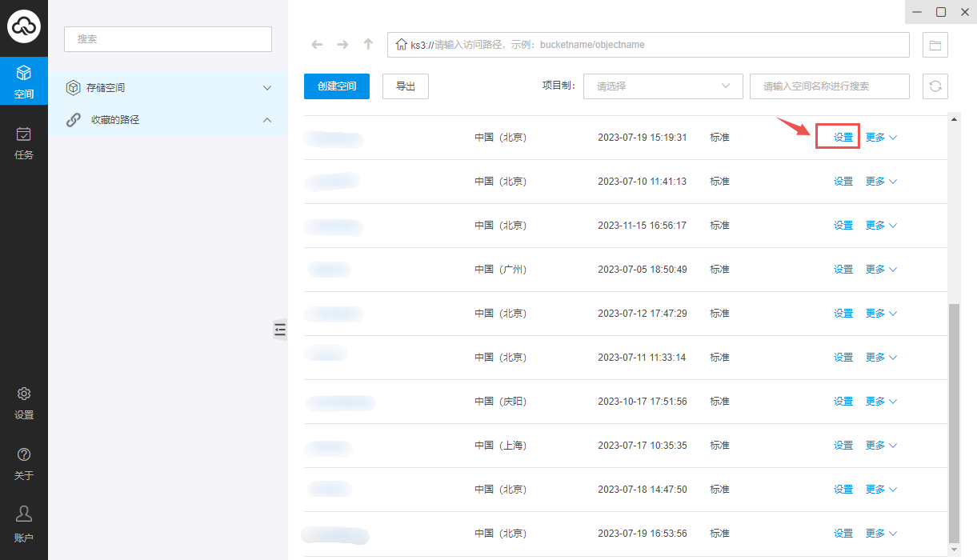Open 设置 gear in left sidebar
The image size is (977, 560).
click(24, 402)
